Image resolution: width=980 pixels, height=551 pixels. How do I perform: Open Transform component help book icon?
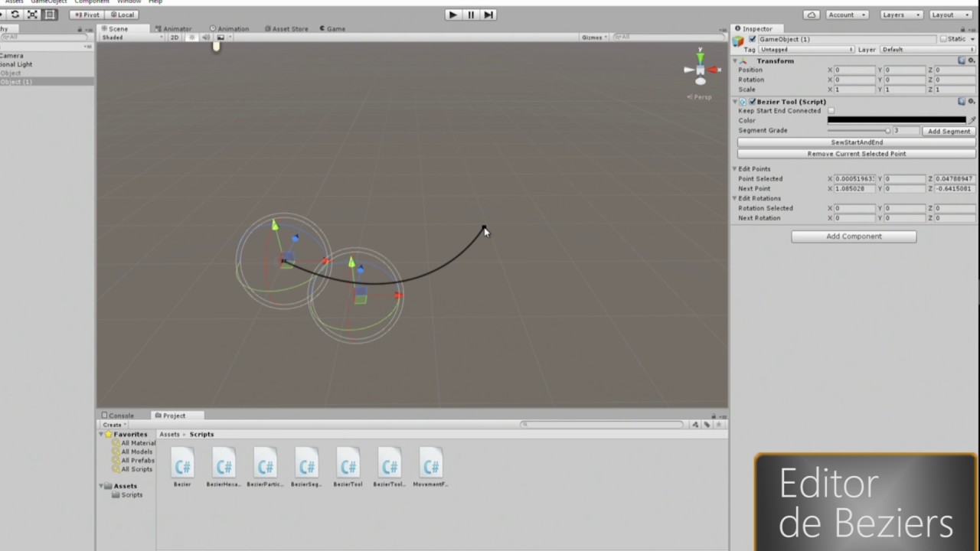point(962,60)
